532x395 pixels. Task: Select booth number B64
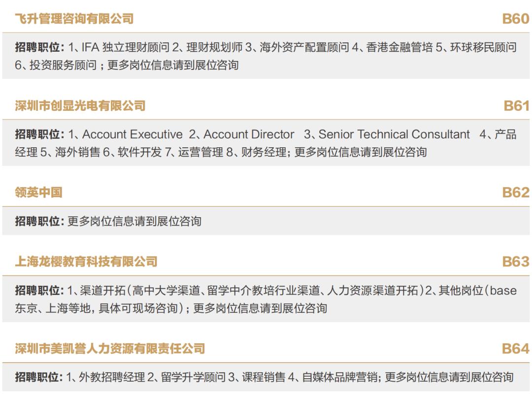(515, 349)
